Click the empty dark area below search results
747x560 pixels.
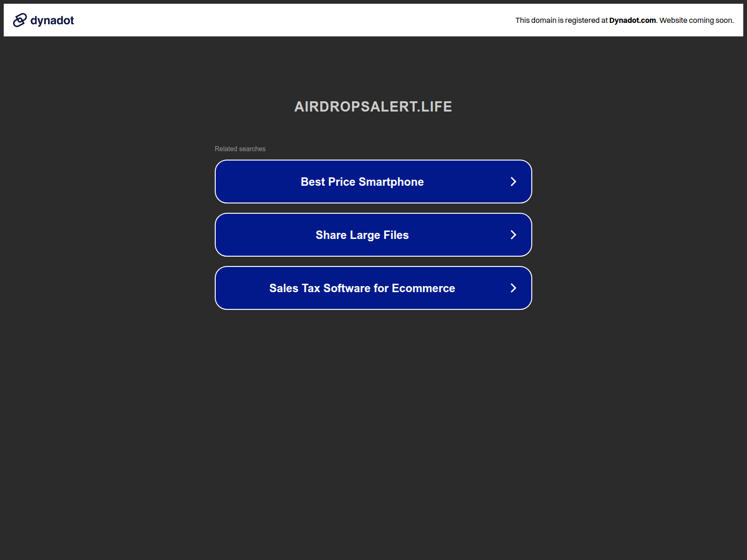click(x=373, y=420)
